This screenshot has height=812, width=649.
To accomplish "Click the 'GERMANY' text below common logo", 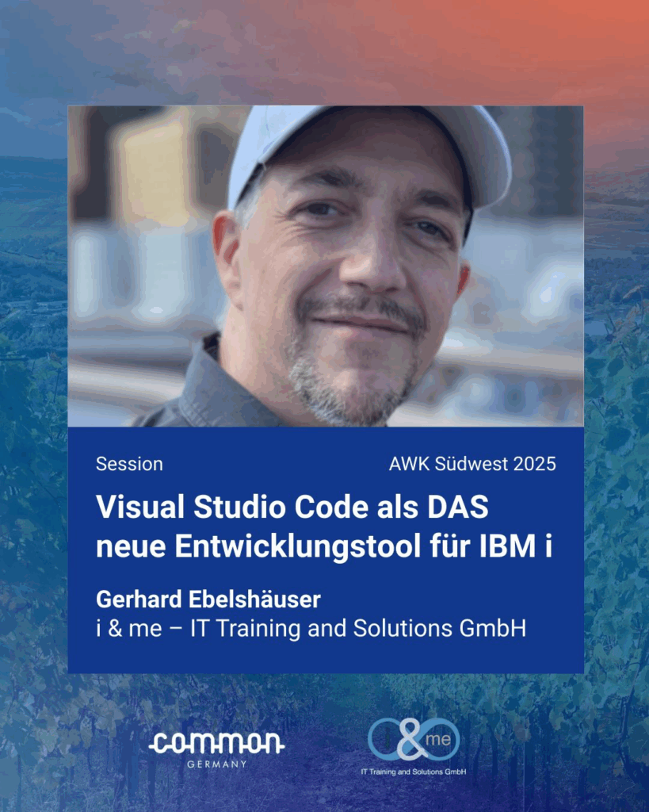I will tap(217, 764).
